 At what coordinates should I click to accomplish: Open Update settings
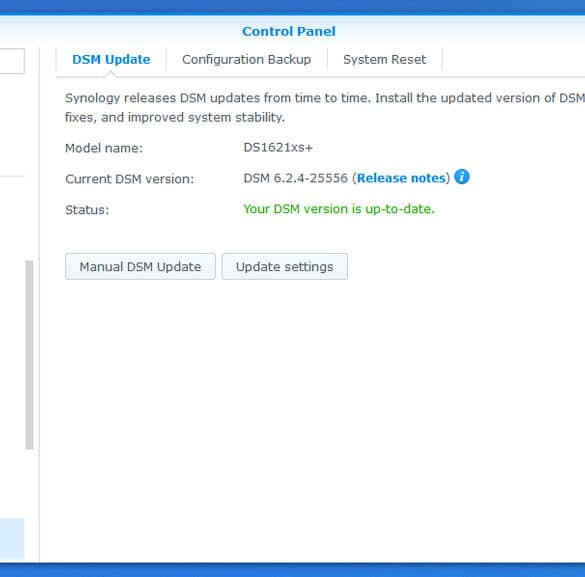285,266
